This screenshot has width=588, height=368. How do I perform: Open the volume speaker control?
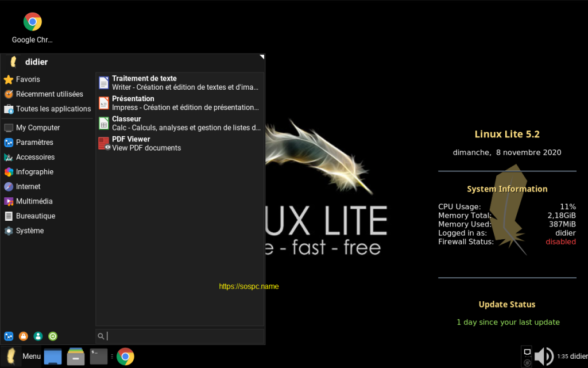(x=544, y=356)
